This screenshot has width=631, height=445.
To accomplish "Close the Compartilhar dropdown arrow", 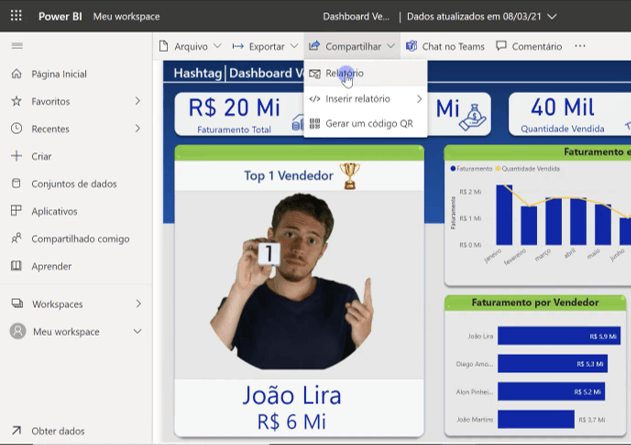I will pyautogui.click(x=391, y=46).
